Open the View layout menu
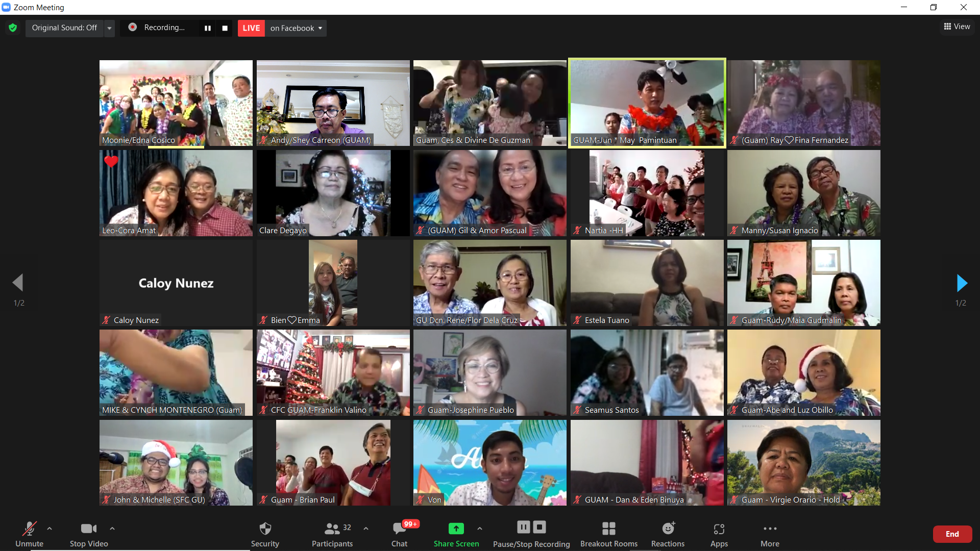This screenshot has width=980, height=551. (957, 27)
